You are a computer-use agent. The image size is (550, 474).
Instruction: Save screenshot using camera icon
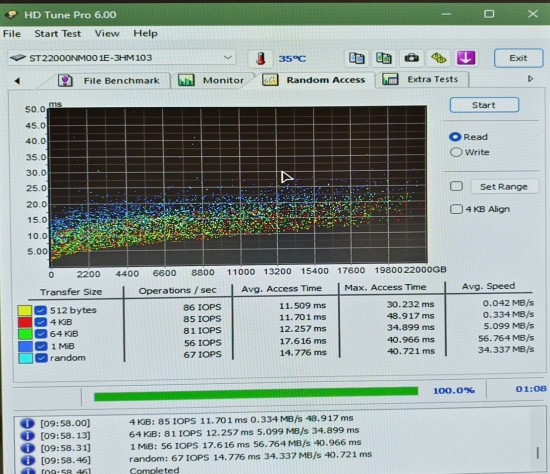(x=411, y=58)
